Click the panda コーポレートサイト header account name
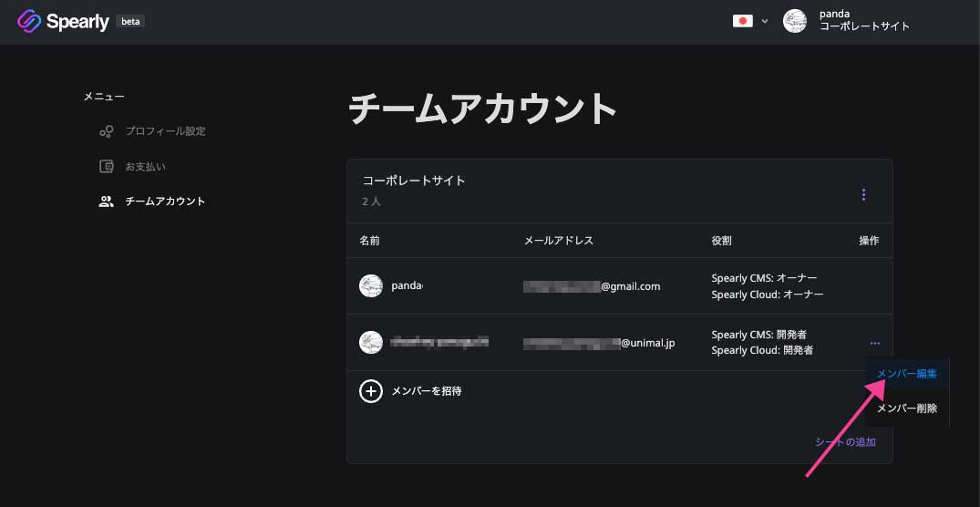Image resolution: width=980 pixels, height=507 pixels. [864, 21]
